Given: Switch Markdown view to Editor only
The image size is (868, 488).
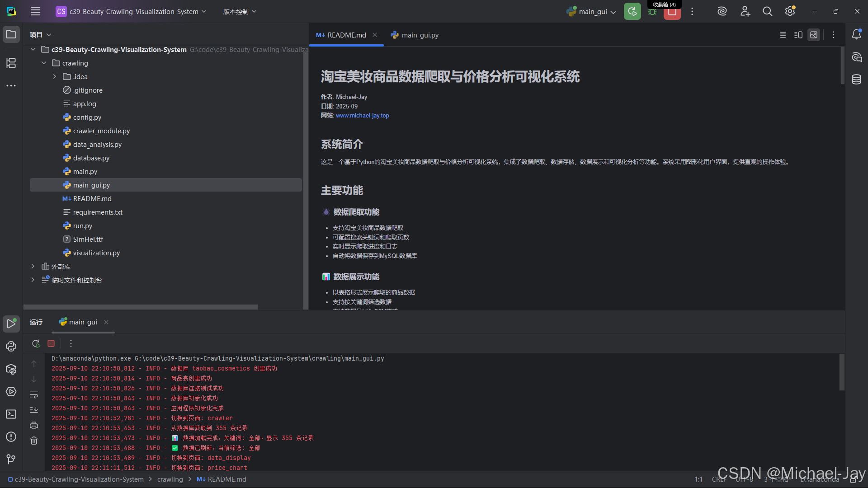Looking at the screenshot, I should pyautogui.click(x=783, y=35).
